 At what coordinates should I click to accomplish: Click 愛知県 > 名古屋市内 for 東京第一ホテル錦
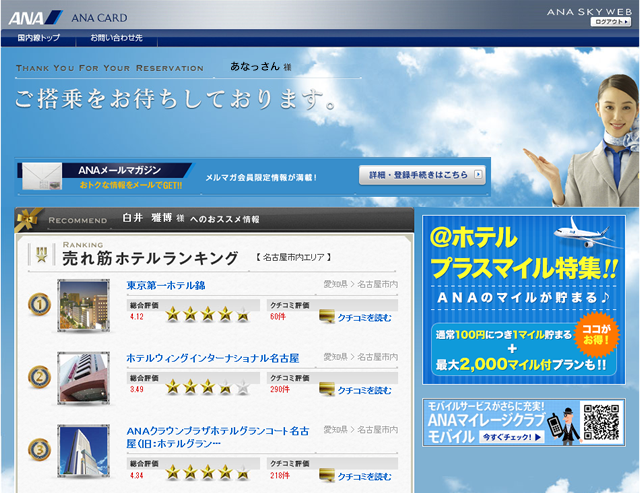click(x=360, y=284)
